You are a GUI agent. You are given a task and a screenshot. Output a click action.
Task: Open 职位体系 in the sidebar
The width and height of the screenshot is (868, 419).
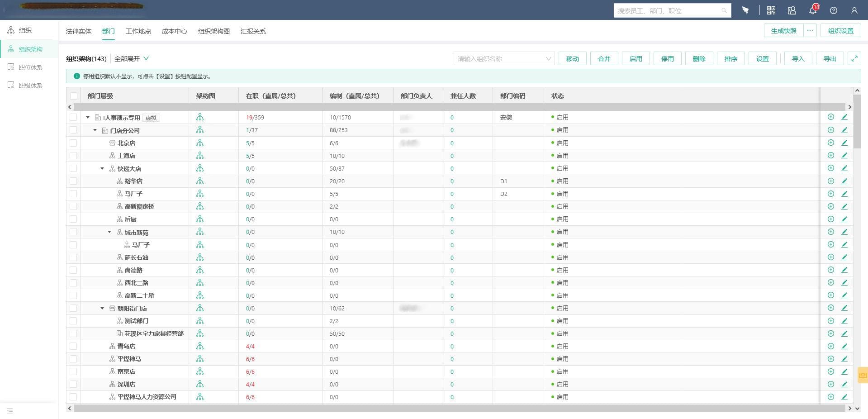[30, 67]
